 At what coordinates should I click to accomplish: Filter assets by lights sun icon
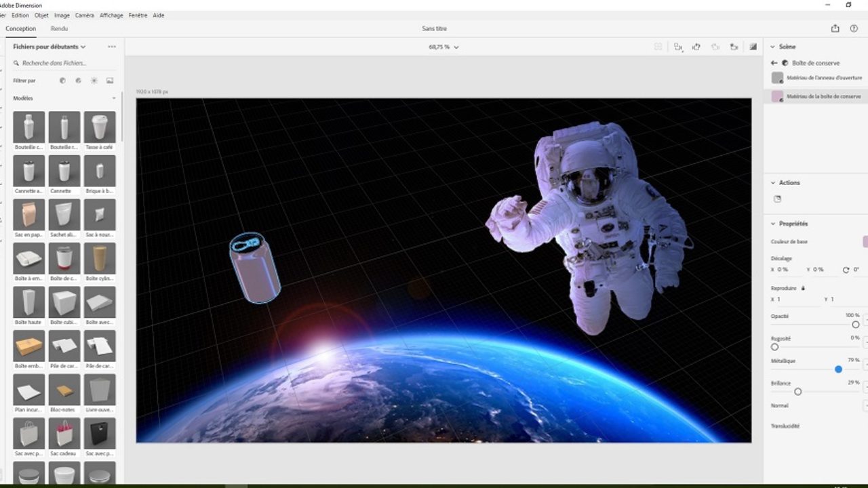(x=94, y=81)
